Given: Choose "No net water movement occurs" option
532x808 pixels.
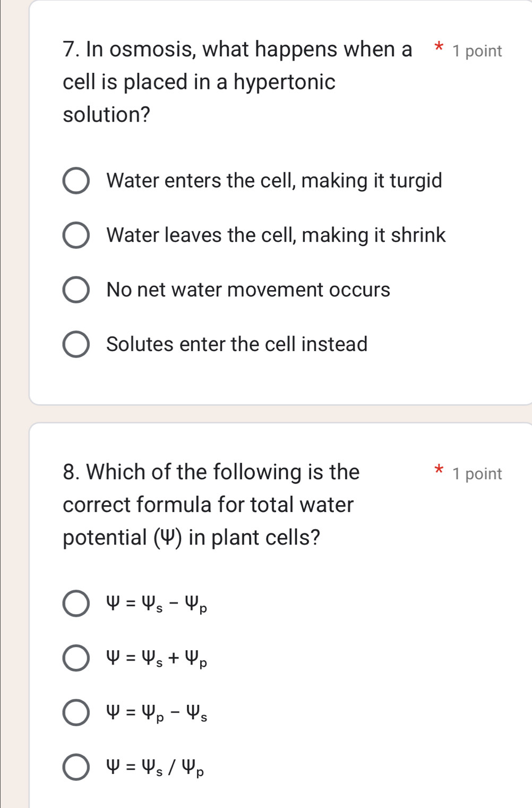Looking at the screenshot, I should click(x=78, y=290).
